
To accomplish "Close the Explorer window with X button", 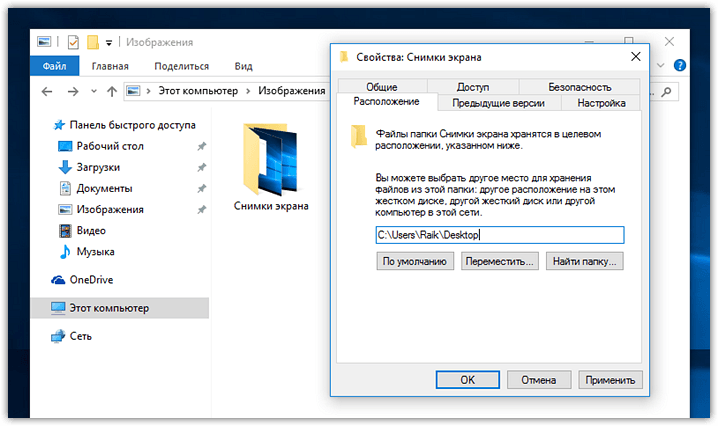I will click(x=669, y=42).
